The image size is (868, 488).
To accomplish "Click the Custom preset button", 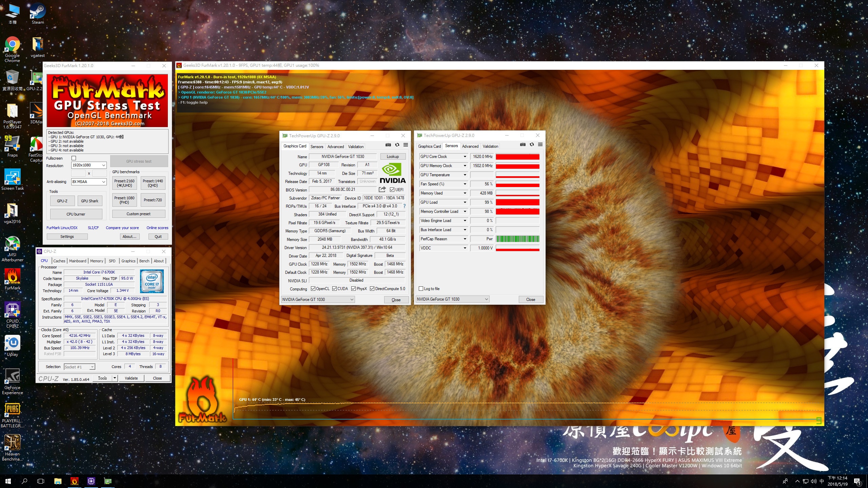I will pyautogui.click(x=138, y=214).
